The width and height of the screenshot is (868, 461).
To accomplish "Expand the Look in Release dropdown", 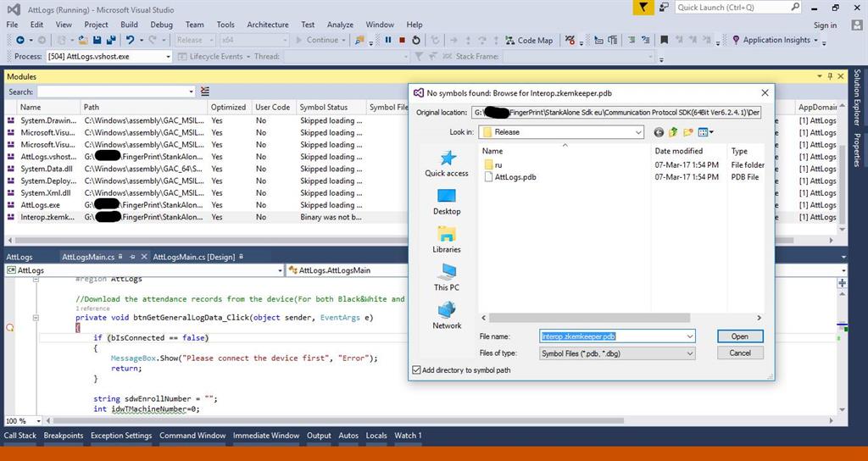I will (x=638, y=132).
